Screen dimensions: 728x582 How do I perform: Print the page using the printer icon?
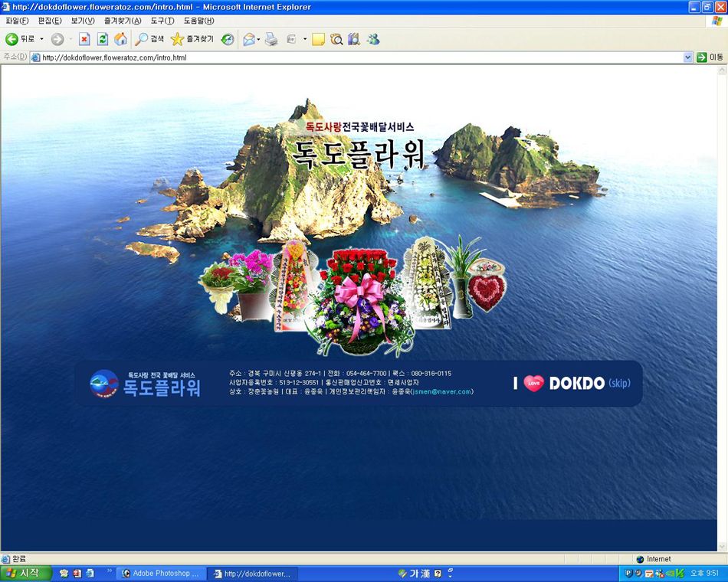click(271, 39)
